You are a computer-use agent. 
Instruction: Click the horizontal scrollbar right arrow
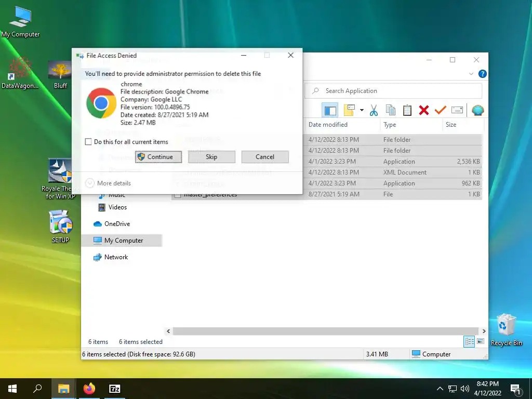point(484,331)
